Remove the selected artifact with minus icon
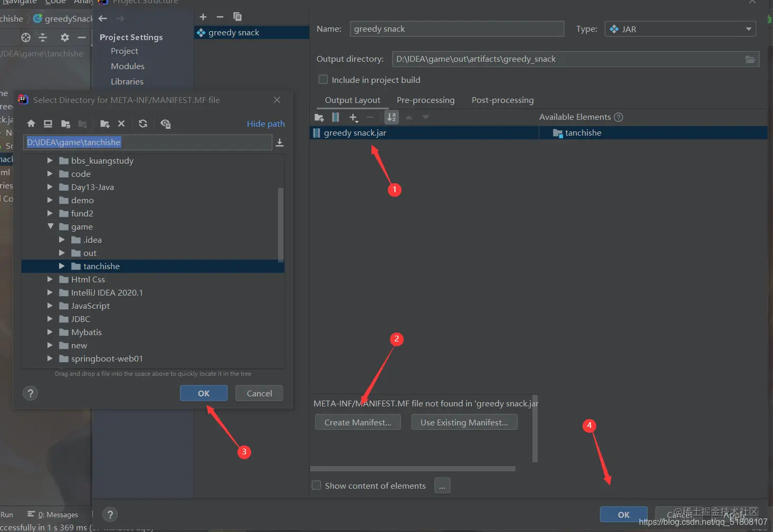Image resolution: width=773 pixels, height=532 pixels. [x=220, y=17]
